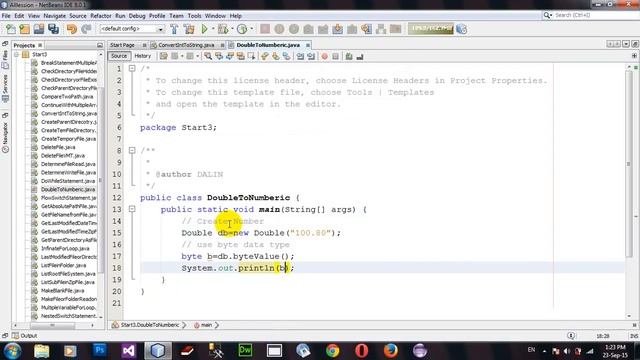The width and height of the screenshot is (640, 360).
Task: Open the Refactor menu
Action: point(100,16)
